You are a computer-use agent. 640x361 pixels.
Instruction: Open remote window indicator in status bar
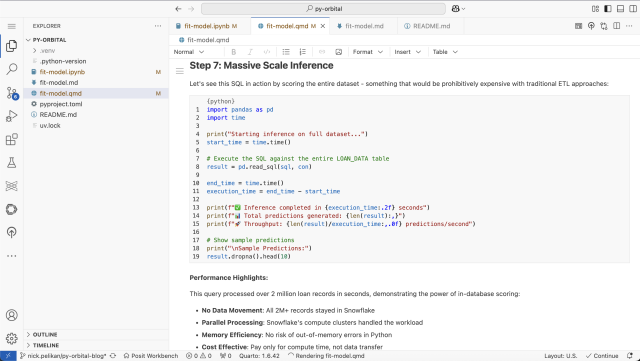tap(8, 356)
